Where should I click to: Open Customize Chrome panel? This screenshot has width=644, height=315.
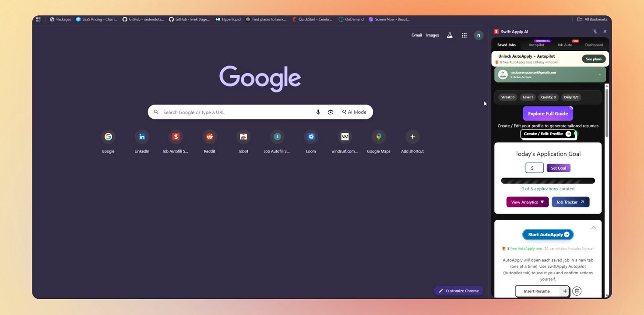point(458,291)
